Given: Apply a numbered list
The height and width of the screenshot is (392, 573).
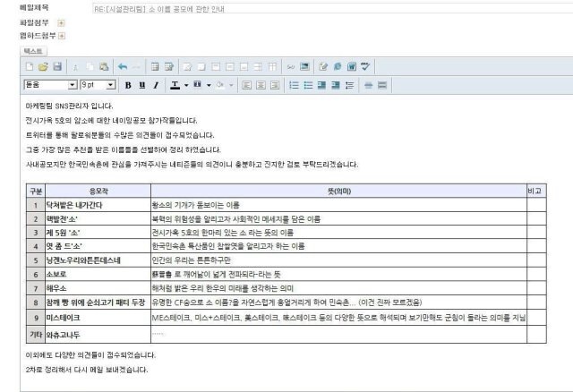Looking at the screenshot, I should [x=294, y=85].
